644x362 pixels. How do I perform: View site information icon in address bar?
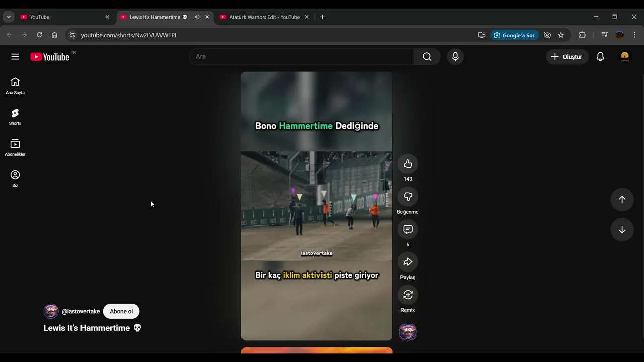pos(72,35)
